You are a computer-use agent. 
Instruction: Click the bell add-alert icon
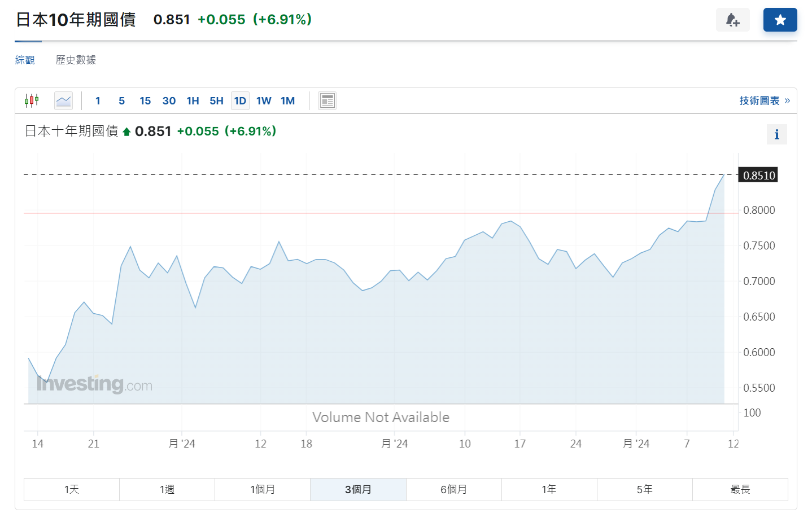point(732,20)
